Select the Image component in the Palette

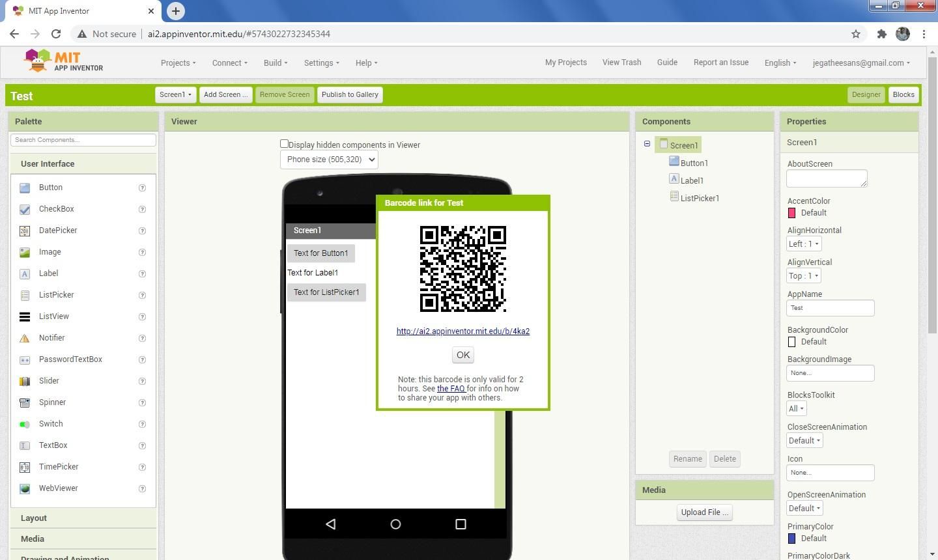[x=51, y=252]
